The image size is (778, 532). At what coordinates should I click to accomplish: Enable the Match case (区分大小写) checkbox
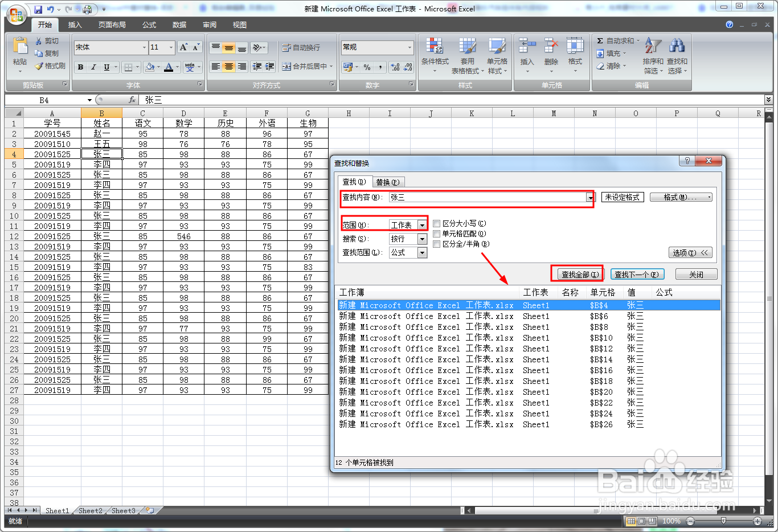(x=437, y=224)
